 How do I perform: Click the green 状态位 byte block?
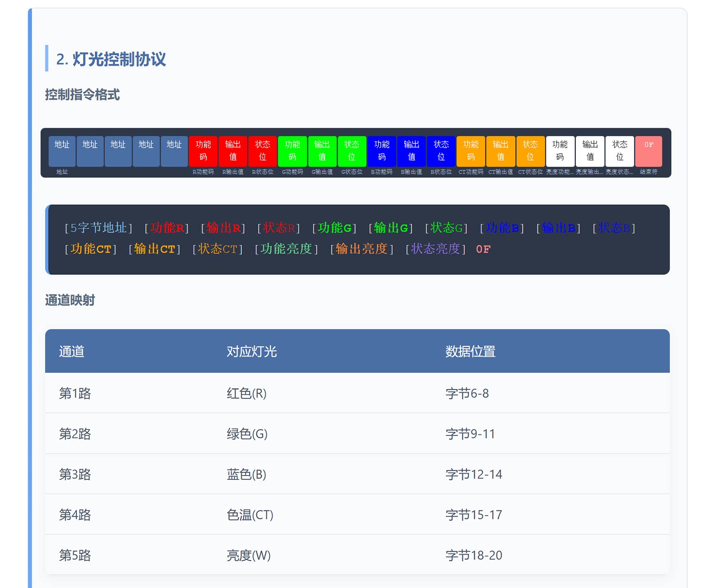[x=352, y=151]
